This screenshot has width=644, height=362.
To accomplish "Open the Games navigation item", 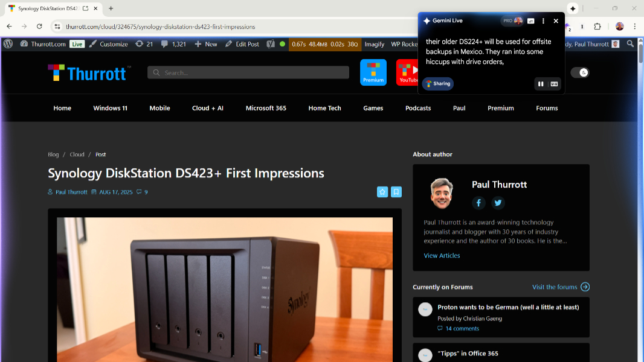I will coord(373,108).
